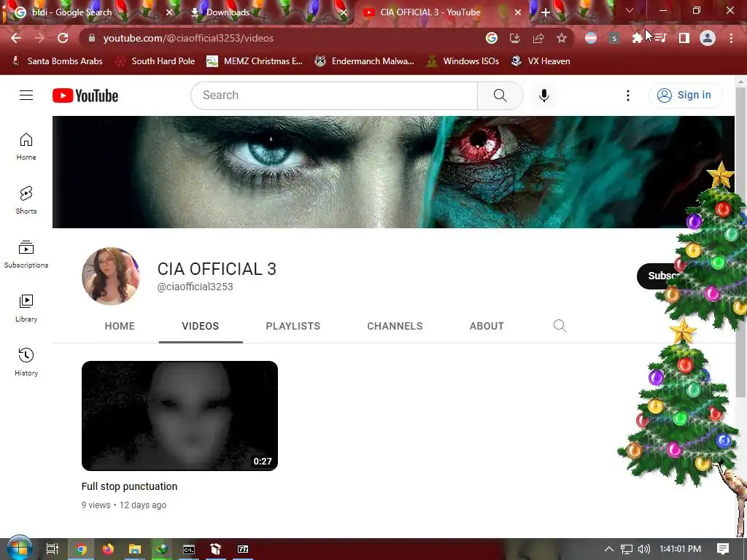The width and height of the screenshot is (747, 560).
Task: Open the CHANNELS tab
Action: [x=395, y=326]
